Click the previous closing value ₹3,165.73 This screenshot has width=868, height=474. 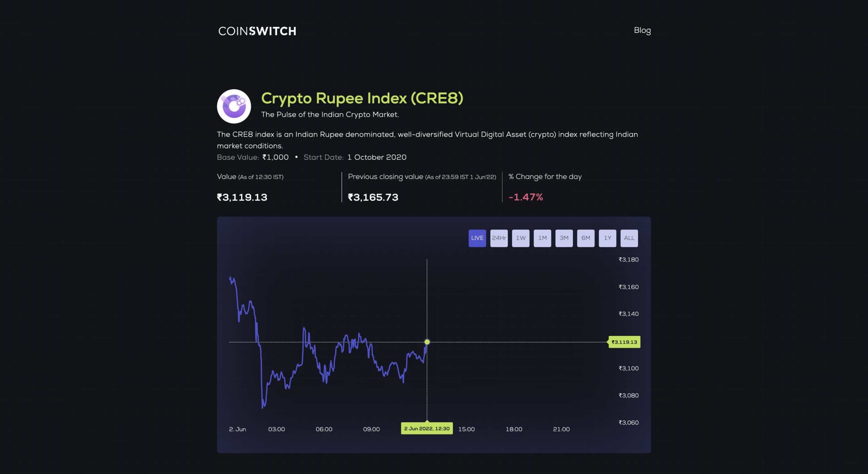(x=373, y=197)
